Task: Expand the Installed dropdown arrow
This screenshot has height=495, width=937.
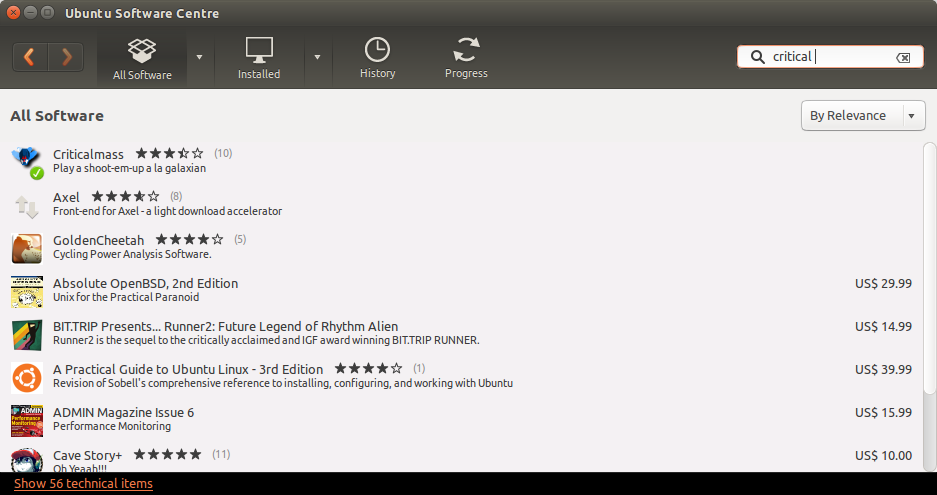Action: click(317, 57)
